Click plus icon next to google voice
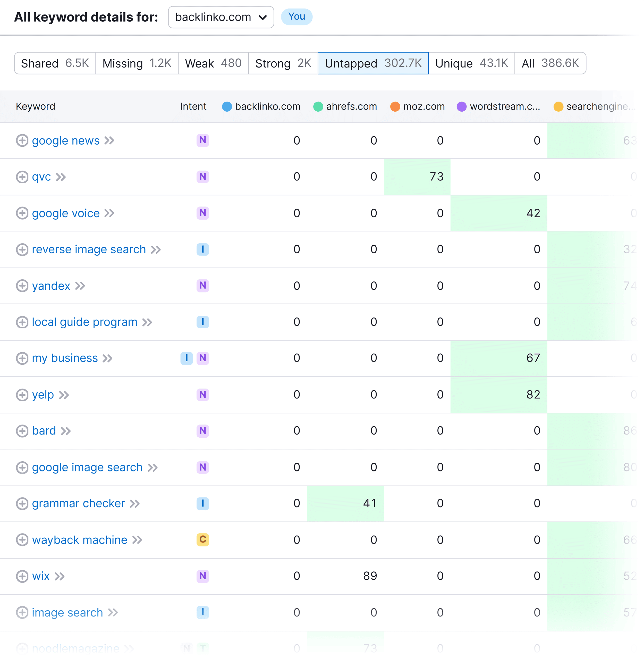 pos(22,213)
